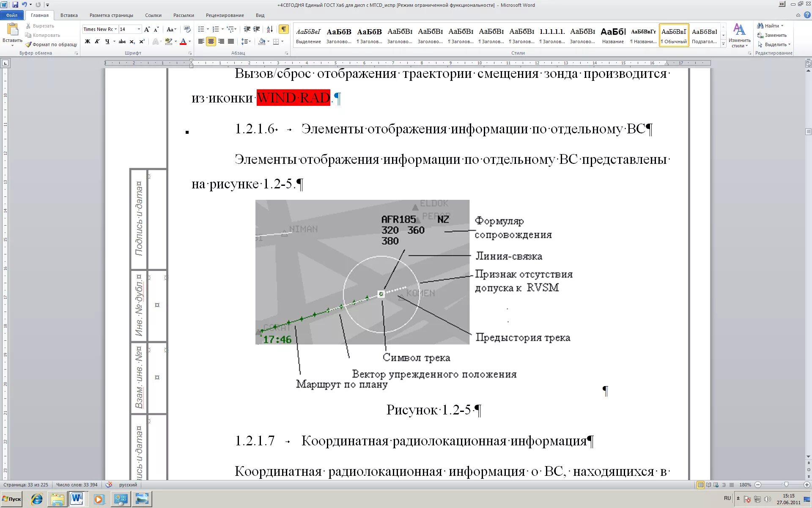Click the sort text A-Я icon
Image resolution: width=812 pixels, height=508 pixels.
pyautogui.click(x=270, y=29)
